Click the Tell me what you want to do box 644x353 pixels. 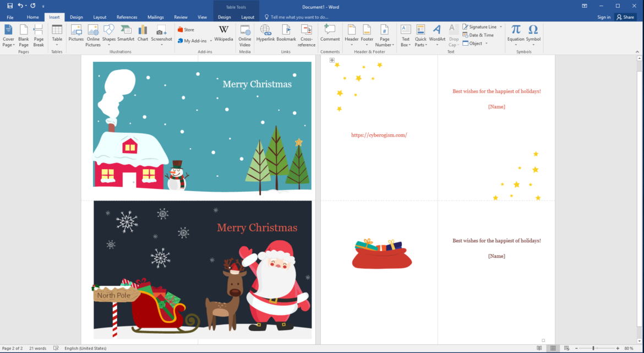(x=300, y=17)
